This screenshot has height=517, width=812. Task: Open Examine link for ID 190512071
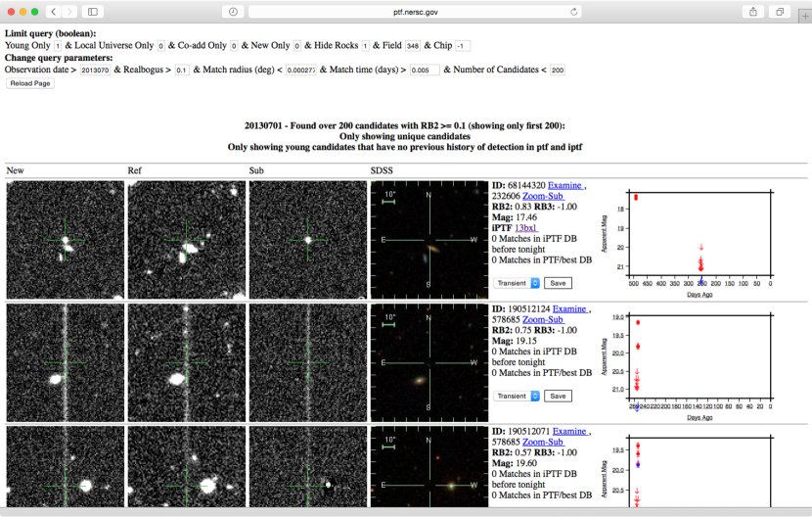point(570,432)
